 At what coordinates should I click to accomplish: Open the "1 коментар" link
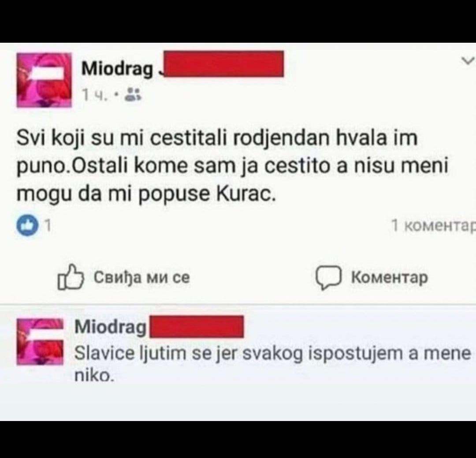[433, 225]
